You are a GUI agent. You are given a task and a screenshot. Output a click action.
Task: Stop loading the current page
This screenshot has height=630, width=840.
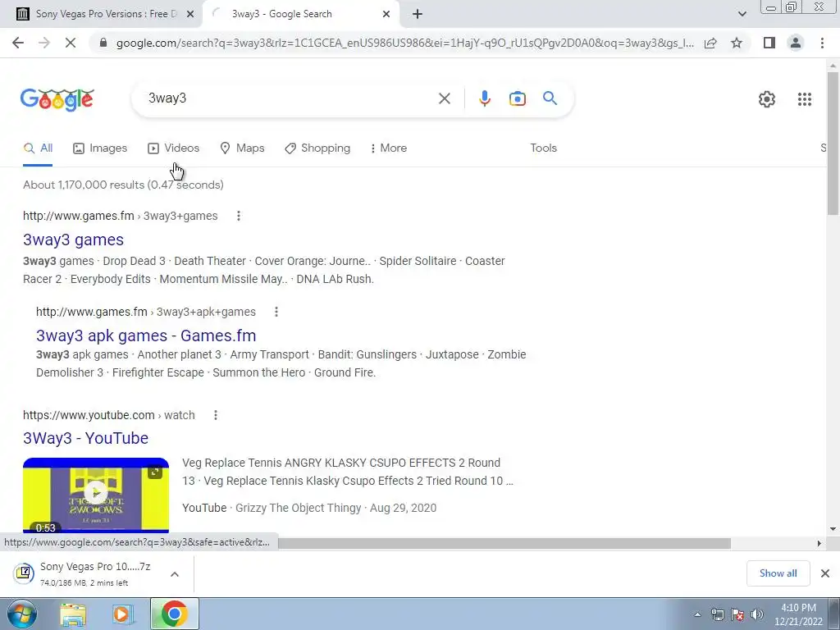click(x=71, y=43)
